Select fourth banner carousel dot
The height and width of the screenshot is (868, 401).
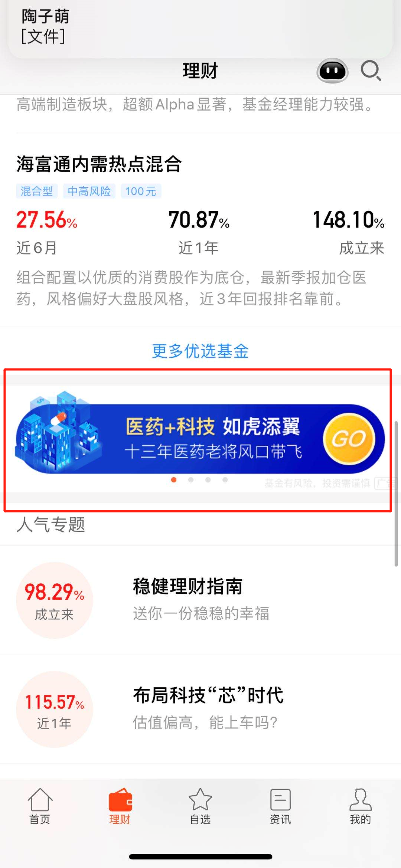(225, 480)
